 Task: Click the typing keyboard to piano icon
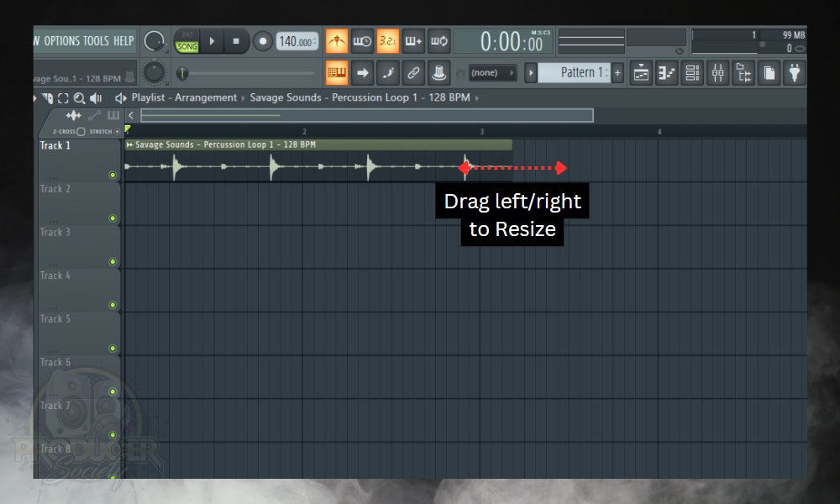(337, 73)
